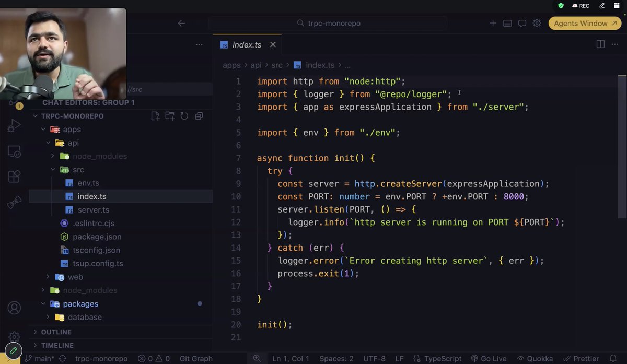Viewport: 627px width, 364px height.
Task: Click the synchronize changes icon in status bar
Action: [x=63, y=359]
